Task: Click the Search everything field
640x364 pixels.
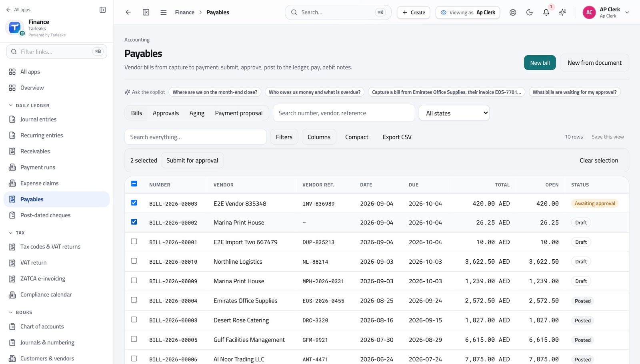Action: [x=195, y=137]
